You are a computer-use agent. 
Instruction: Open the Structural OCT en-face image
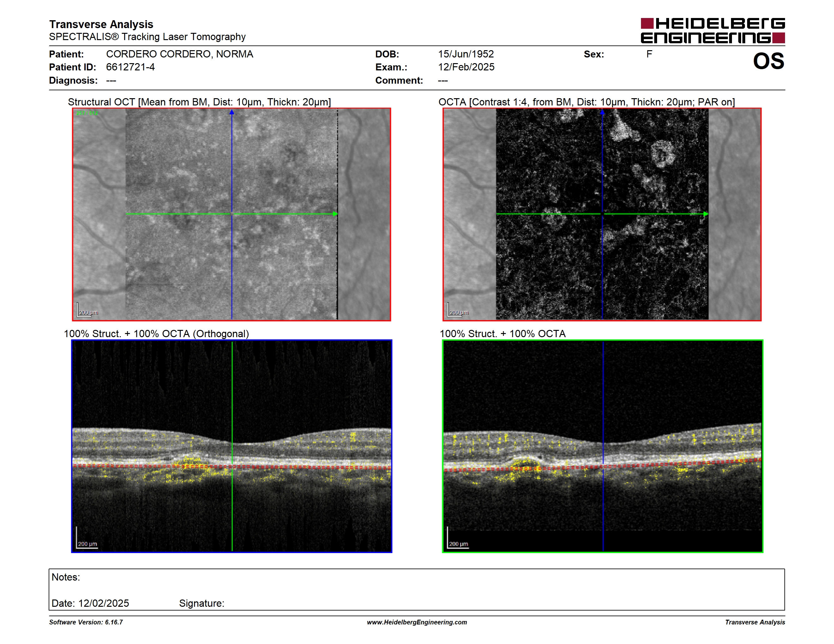pos(232,214)
